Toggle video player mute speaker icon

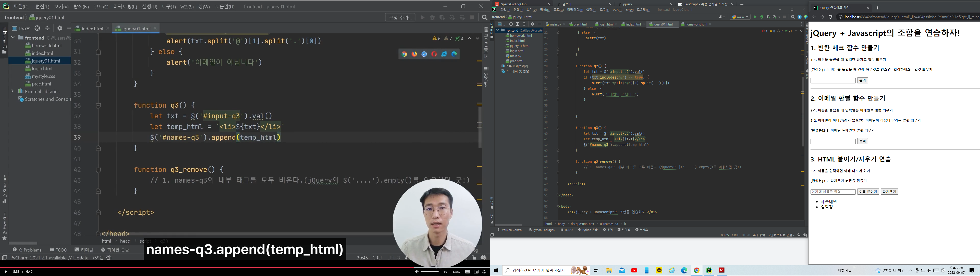(x=416, y=272)
